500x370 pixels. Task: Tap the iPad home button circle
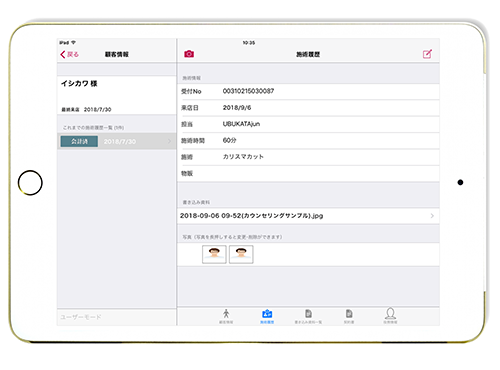click(x=30, y=183)
